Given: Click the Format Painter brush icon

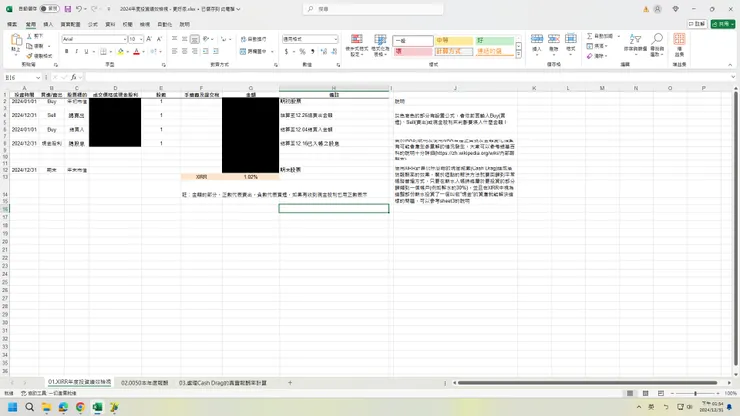Looking at the screenshot, I should tap(29, 56).
